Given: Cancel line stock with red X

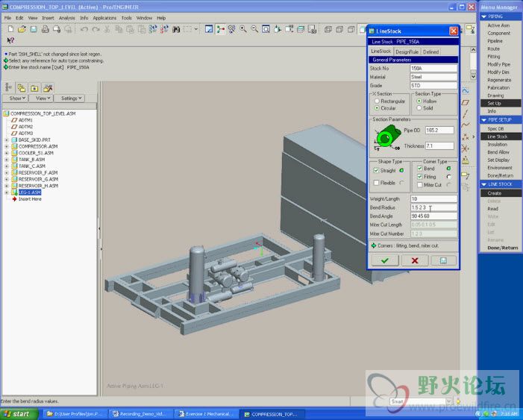Looking at the screenshot, I should tap(415, 260).
